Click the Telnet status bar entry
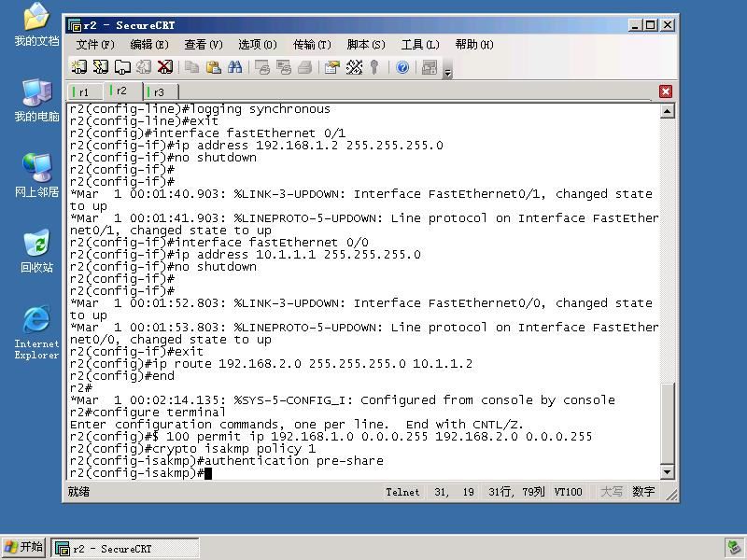Screen dimensions: 747x560 pyautogui.click(x=402, y=493)
